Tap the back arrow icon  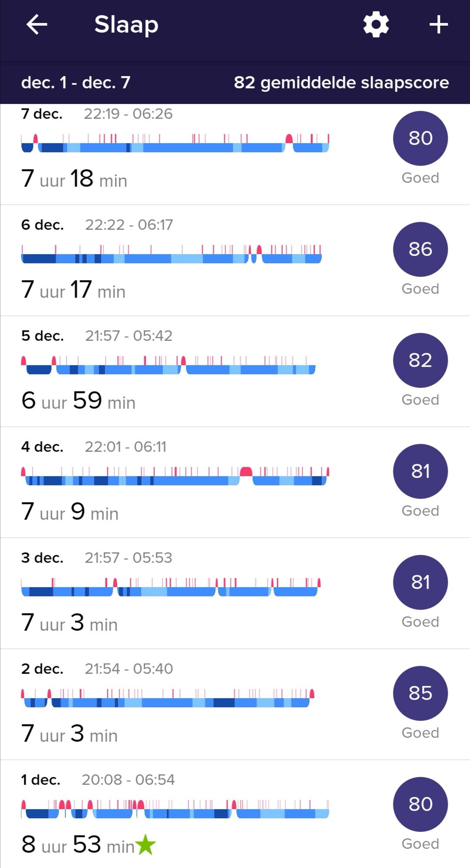37,24
